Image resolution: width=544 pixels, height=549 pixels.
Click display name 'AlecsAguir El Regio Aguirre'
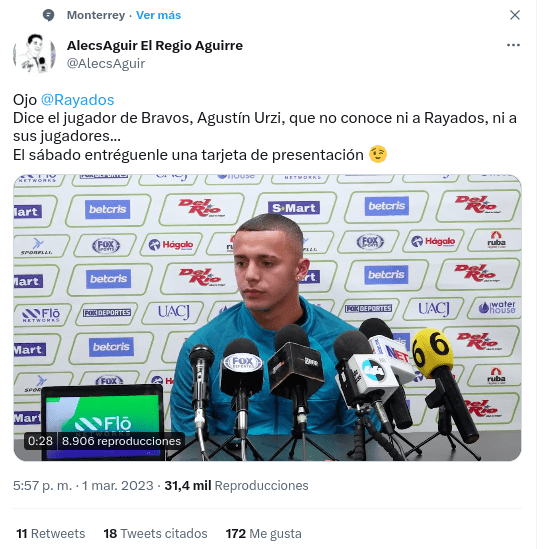click(x=155, y=46)
